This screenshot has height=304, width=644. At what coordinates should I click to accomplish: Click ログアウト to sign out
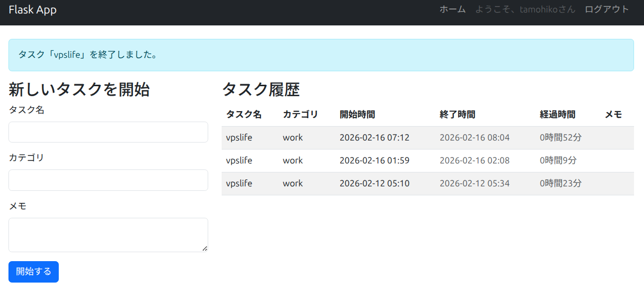tap(607, 9)
